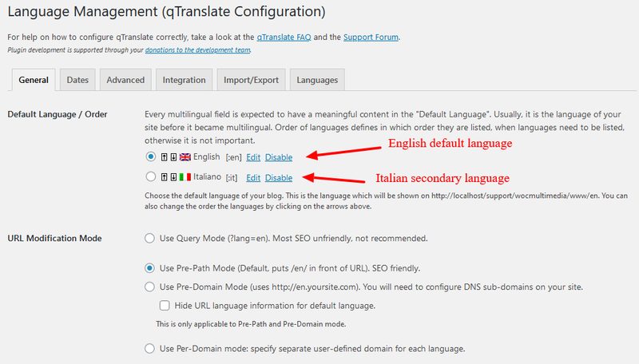Switch to the Dates tab
Viewport: 639px width, 364px height.
[x=77, y=80]
